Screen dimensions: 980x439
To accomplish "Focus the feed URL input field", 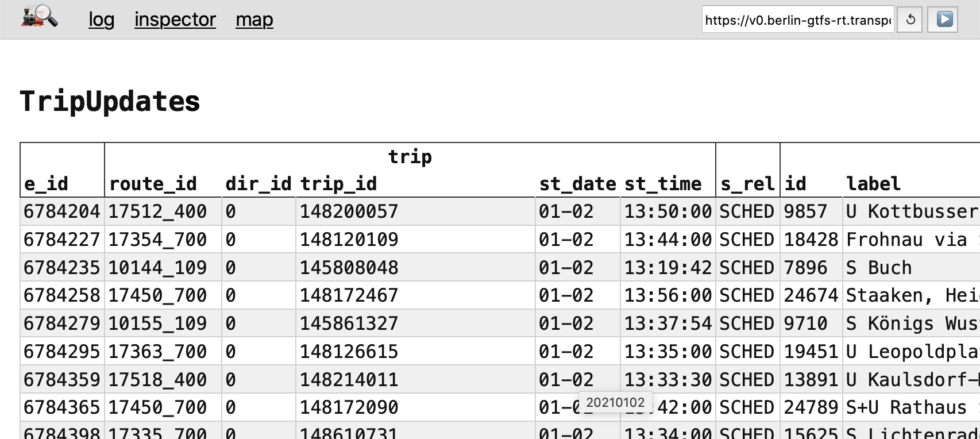I will pyautogui.click(x=798, y=20).
